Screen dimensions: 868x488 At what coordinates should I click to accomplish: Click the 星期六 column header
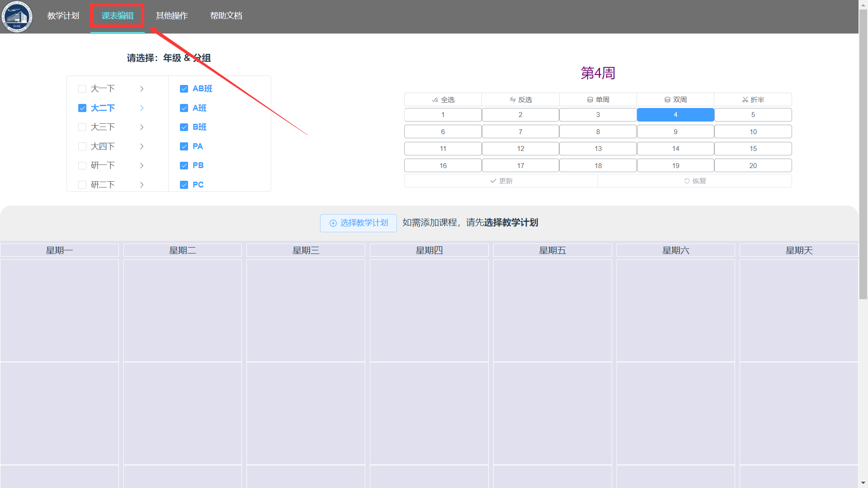(676, 250)
